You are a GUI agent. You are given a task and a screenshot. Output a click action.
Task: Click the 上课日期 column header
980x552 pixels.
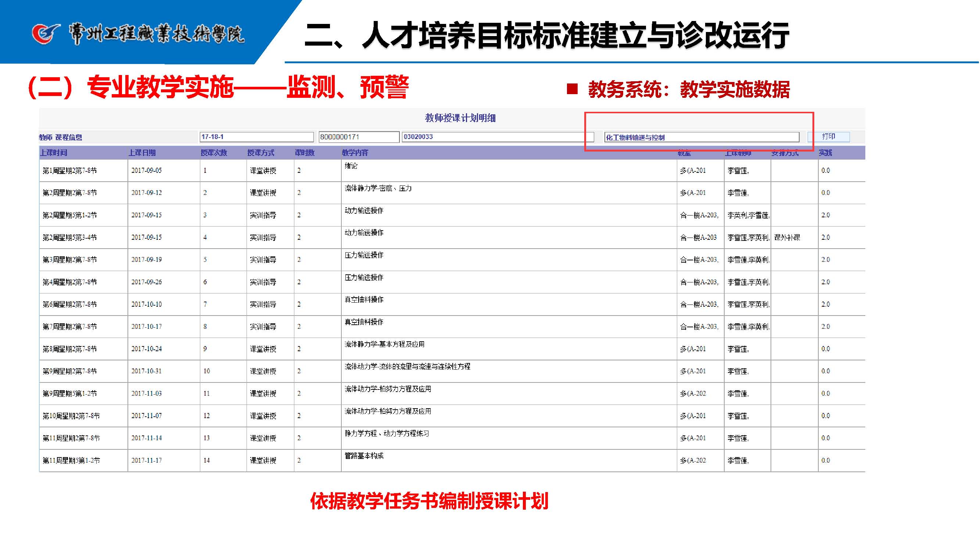(x=142, y=153)
